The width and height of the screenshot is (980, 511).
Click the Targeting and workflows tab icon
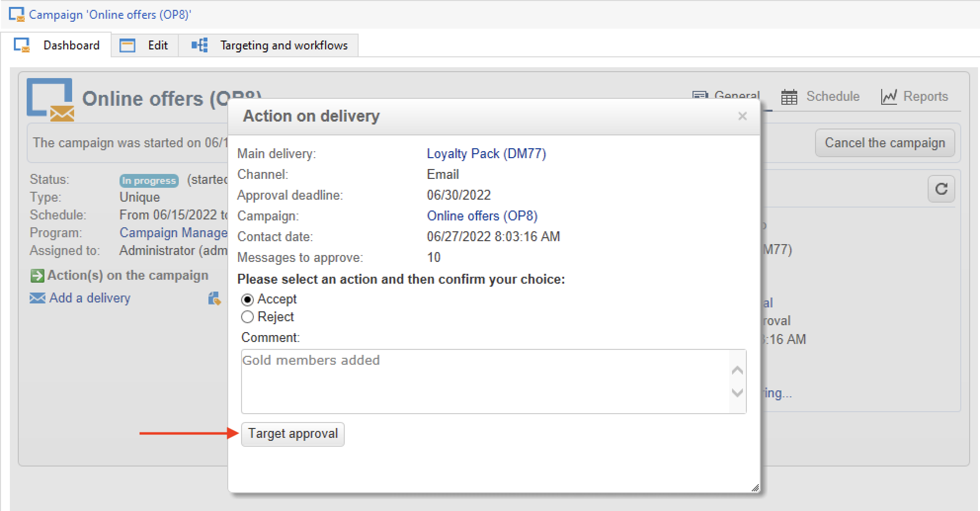[200, 45]
